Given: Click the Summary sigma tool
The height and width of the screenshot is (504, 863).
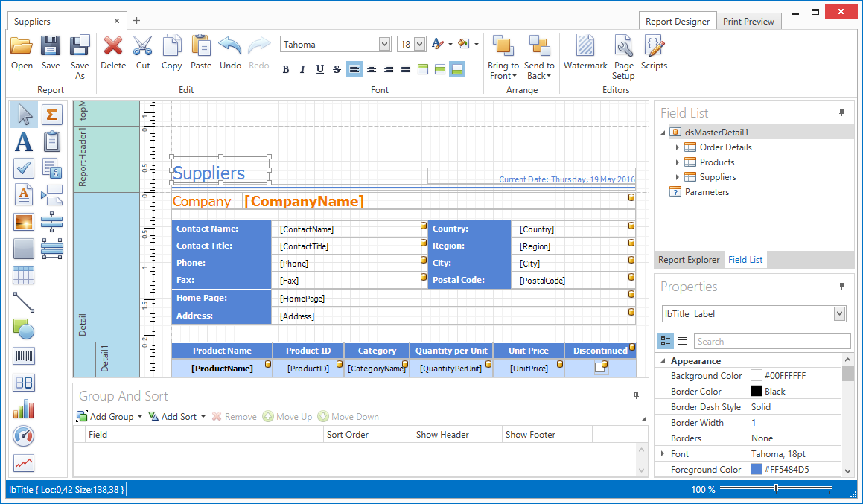Looking at the screenshot, I should 51,115.
